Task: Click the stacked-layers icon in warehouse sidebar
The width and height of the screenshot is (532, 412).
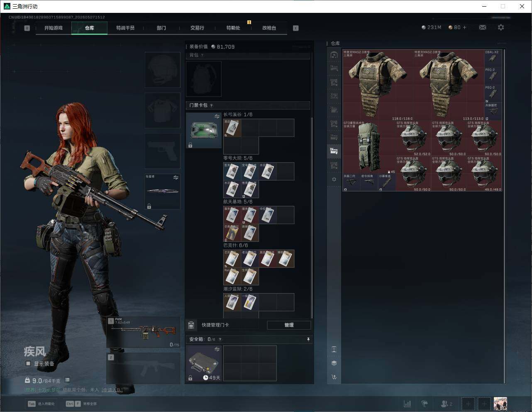Action: (334, 363)
